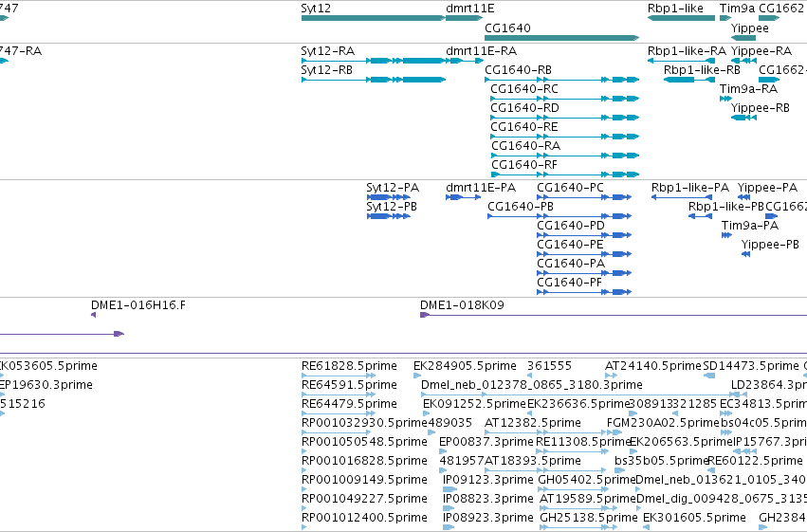
Task: Click the dmrt11E-RA transcript
Action: (x=465, y=61)
